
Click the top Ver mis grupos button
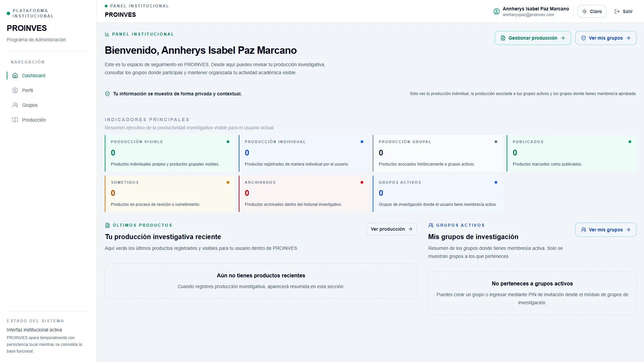[x=606, y=38]
